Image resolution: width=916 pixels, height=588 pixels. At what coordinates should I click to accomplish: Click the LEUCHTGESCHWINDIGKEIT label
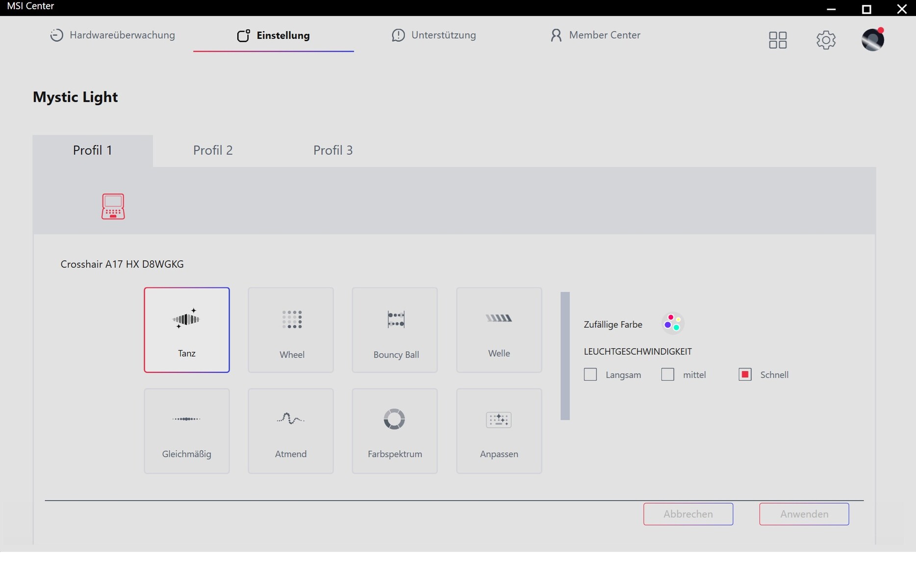tap(638, 351)
